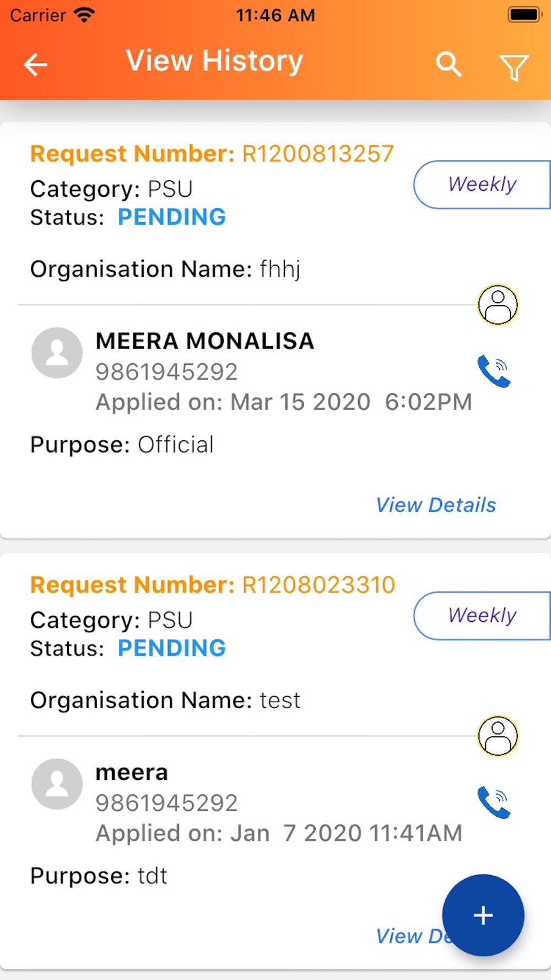This screenshot has height=980, width=551.
Task: Tap Weekly badge on request R1208023310
Action: pyautogui.click(x=482, y=616)
